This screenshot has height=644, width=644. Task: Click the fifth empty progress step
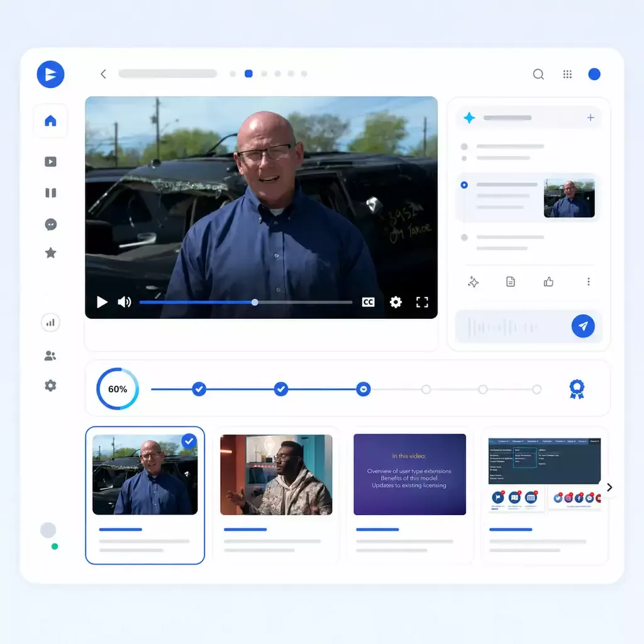pos(483,389)
